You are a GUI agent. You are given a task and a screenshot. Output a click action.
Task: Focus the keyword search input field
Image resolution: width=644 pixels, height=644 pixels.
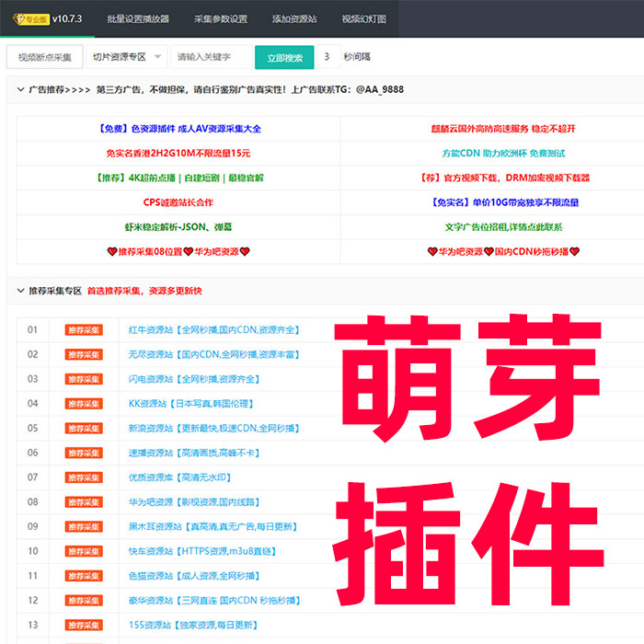click(212, 57)
